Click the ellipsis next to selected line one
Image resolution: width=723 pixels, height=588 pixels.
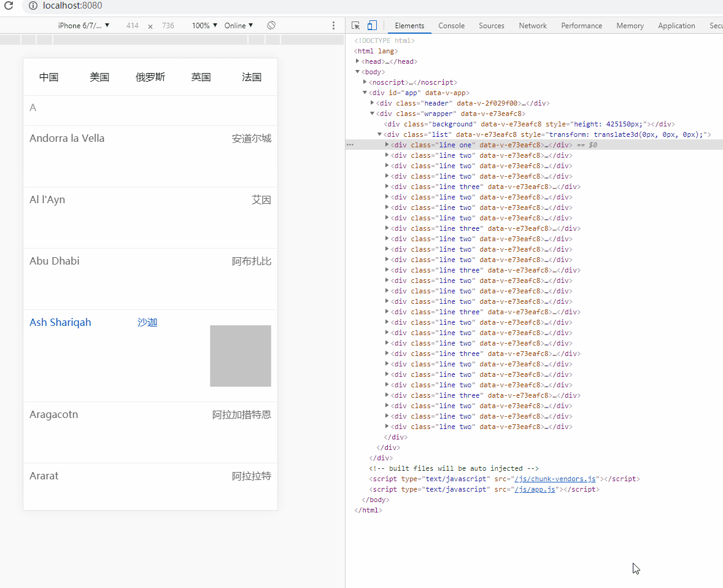(x=350, y=145)
